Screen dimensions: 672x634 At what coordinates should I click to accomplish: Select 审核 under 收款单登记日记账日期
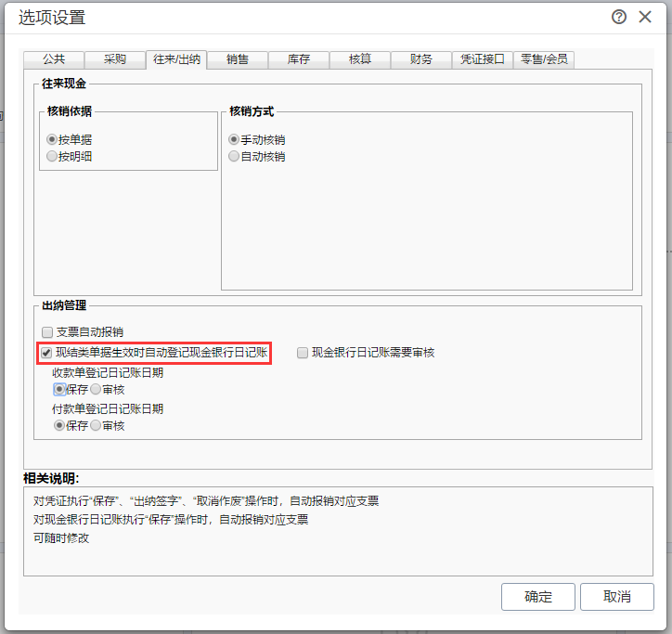click(x=96, y=389)
